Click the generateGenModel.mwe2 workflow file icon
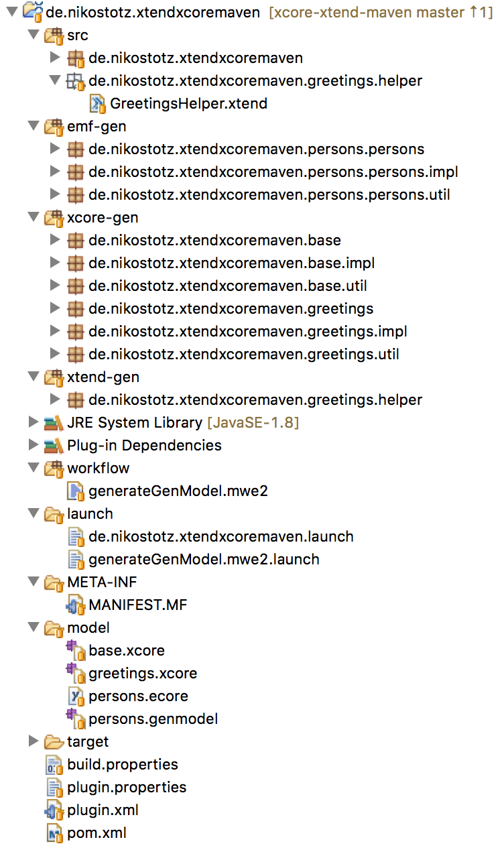504x858 pixels. point(76,491)
